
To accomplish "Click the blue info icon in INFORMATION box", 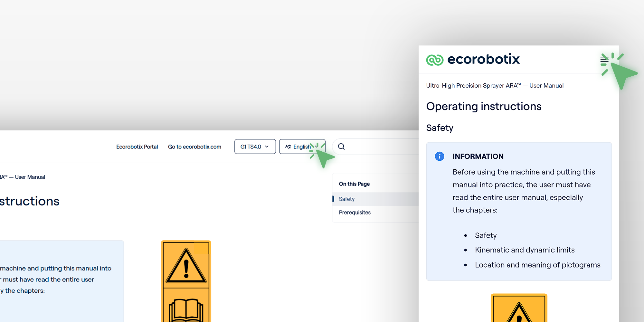I will point(440,156).
